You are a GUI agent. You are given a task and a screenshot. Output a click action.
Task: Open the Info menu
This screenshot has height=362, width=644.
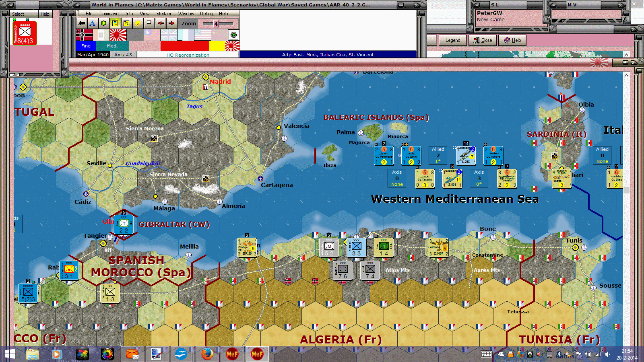click(x=129, y=14)
